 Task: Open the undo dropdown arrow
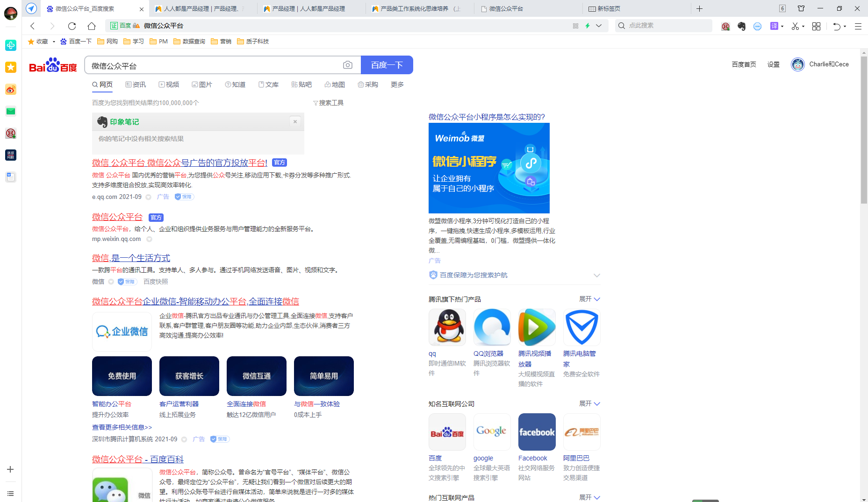click(x=845, y=26)
